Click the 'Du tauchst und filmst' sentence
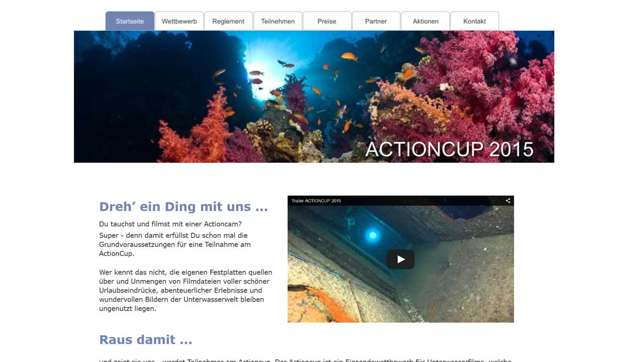Image resolution: width=644 pixels, height=362 pixels. pyautogui.click(x=170, y=224)
